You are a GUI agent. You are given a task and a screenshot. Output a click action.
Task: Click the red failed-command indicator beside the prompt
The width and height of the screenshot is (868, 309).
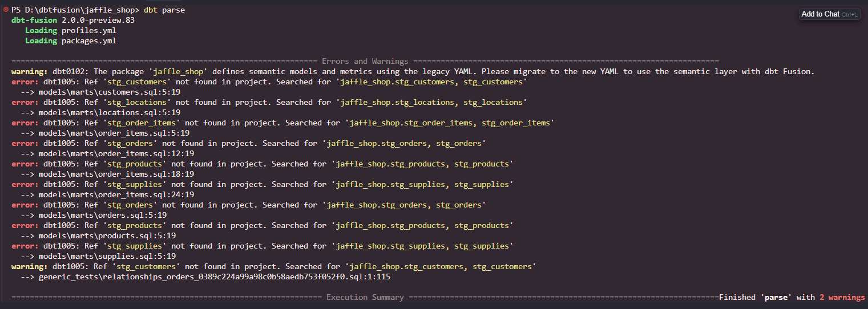(6, 10)
